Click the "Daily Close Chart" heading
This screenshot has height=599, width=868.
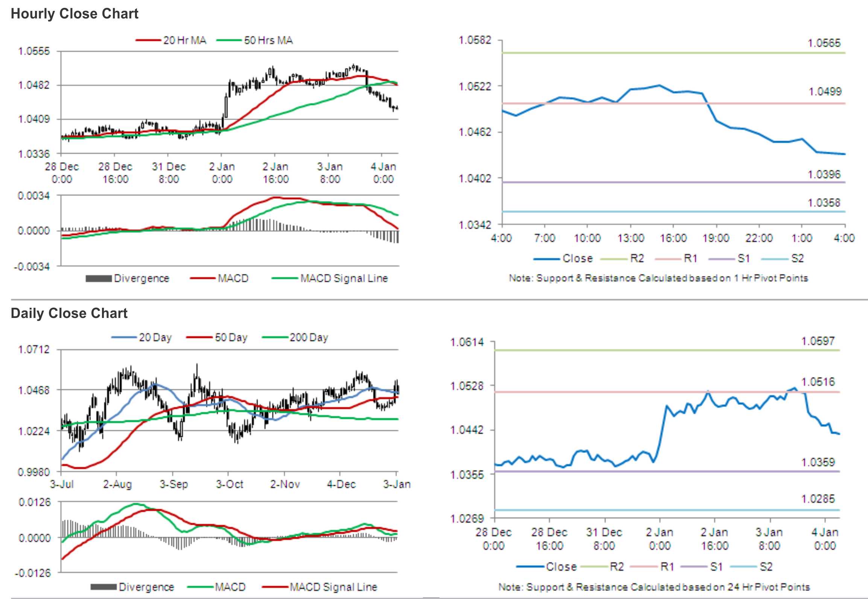tap(69, 313)
